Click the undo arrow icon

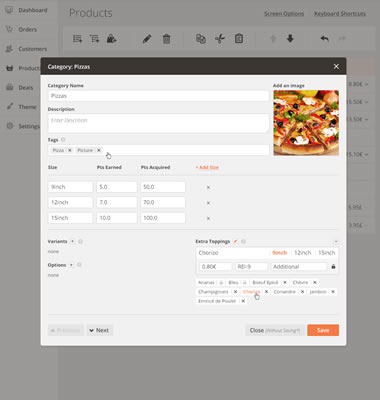click(x=324, y=39)
